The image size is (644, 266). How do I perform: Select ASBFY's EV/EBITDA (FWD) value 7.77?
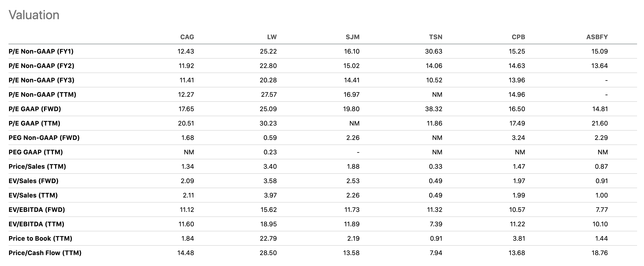coord(602,210)
